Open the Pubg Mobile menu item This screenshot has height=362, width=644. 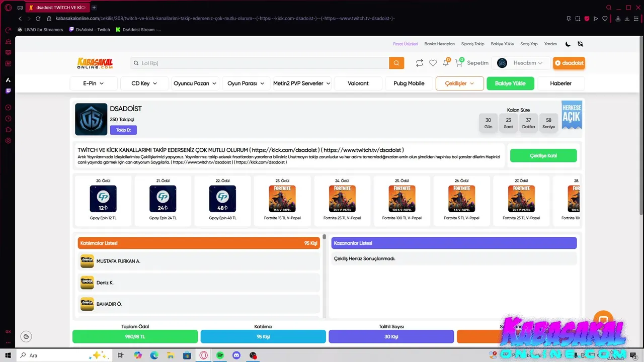(409, 83)
